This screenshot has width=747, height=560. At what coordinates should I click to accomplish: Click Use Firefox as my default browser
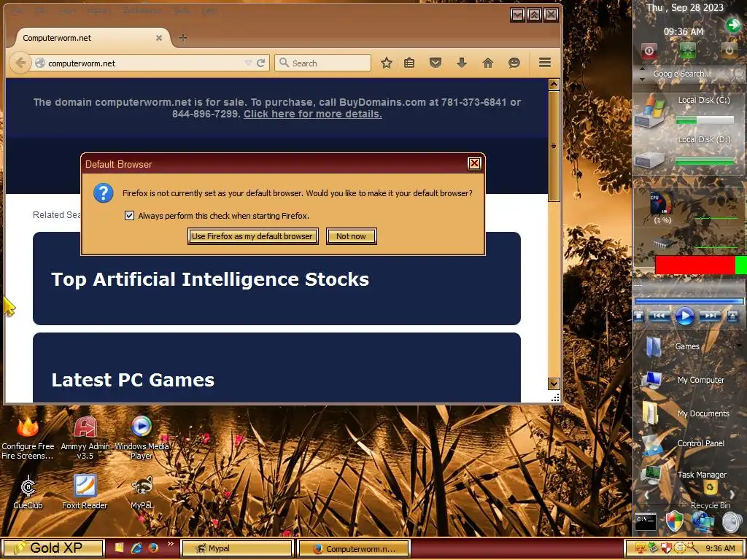[x=252, y=236]
